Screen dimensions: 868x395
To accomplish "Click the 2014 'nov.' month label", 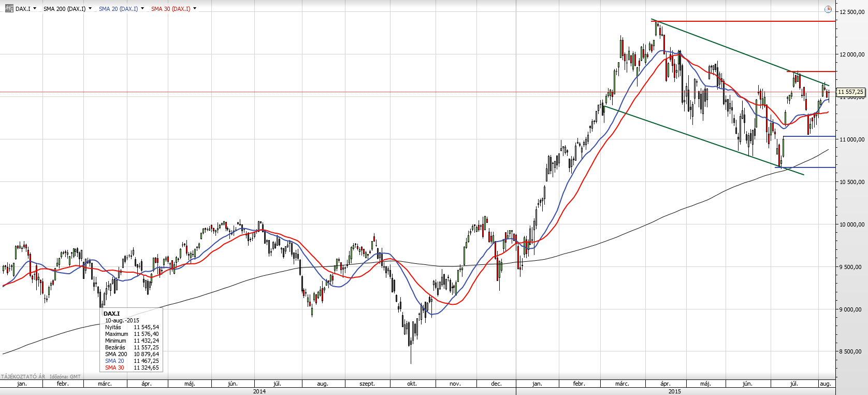I will [x=455, y=384].
